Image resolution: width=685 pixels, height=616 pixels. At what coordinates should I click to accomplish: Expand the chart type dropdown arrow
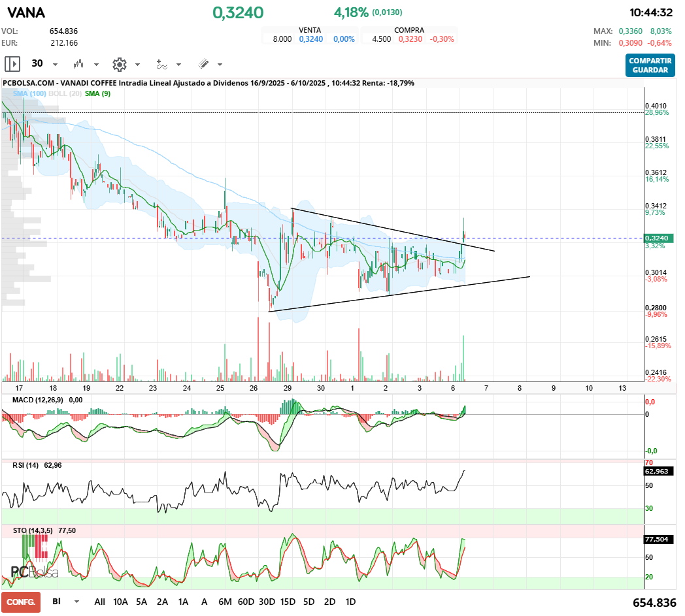click(96, 65)
